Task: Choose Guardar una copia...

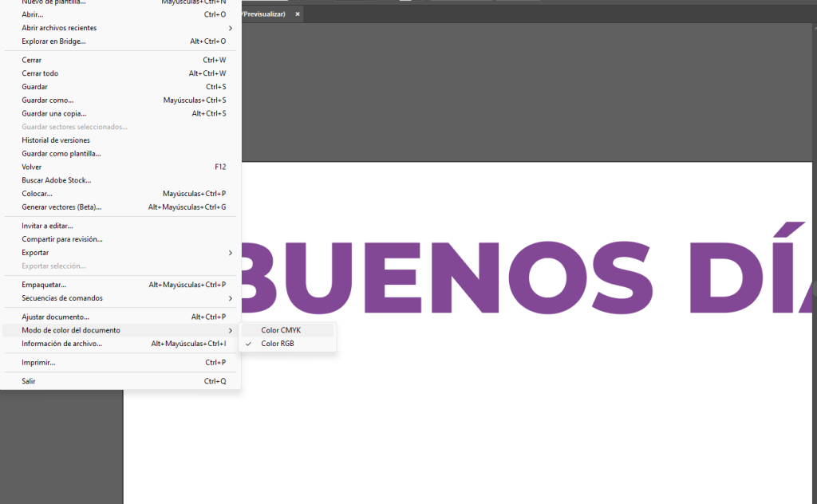Action: click(x=120, y=113)
